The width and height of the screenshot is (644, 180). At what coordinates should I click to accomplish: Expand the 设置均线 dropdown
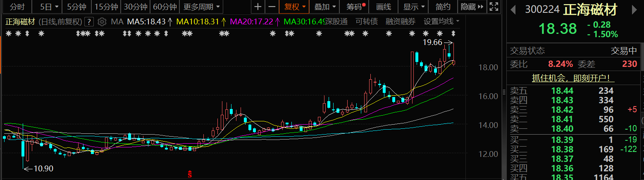tap(441, 21)
